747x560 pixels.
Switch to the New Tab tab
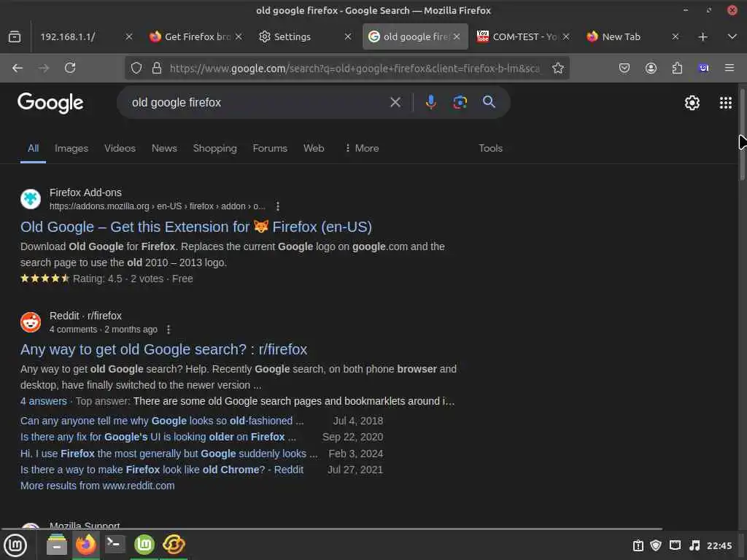(622, 36)
